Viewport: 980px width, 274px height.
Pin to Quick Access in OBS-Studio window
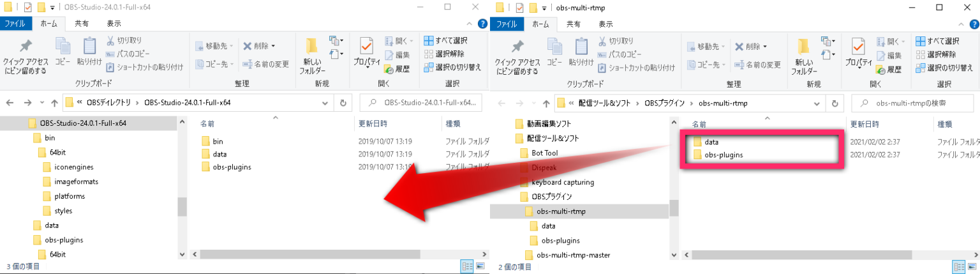coord(25,57)
